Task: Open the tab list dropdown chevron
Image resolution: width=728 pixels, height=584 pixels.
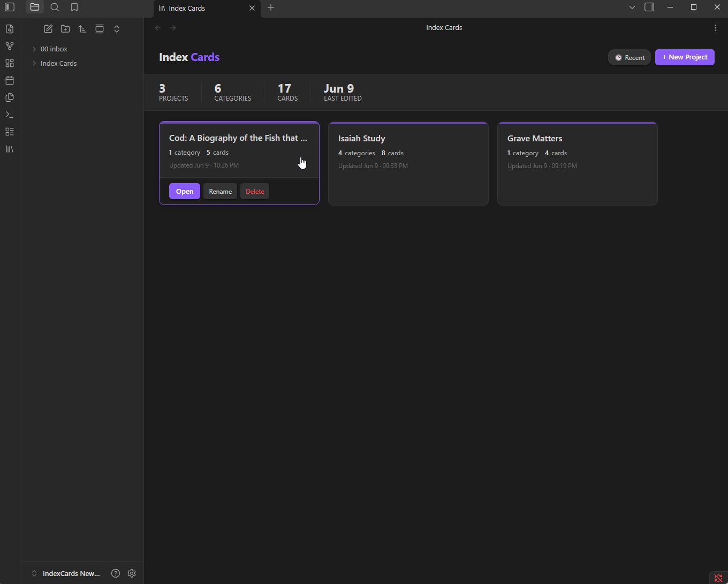Action: (x=632, y=7)
